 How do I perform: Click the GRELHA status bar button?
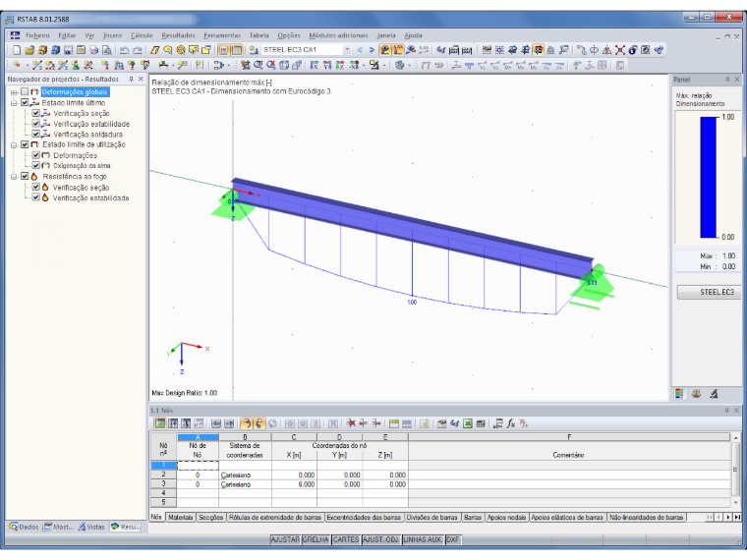click(316, 539)
